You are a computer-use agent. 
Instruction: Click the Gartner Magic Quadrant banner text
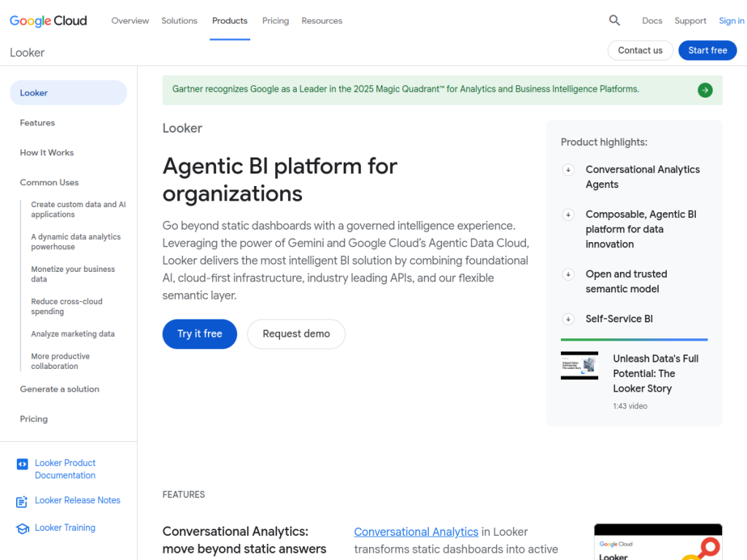(406, 89)
